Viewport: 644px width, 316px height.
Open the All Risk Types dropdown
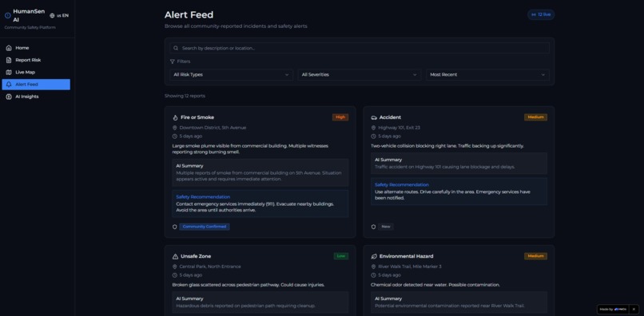point(231,75)
